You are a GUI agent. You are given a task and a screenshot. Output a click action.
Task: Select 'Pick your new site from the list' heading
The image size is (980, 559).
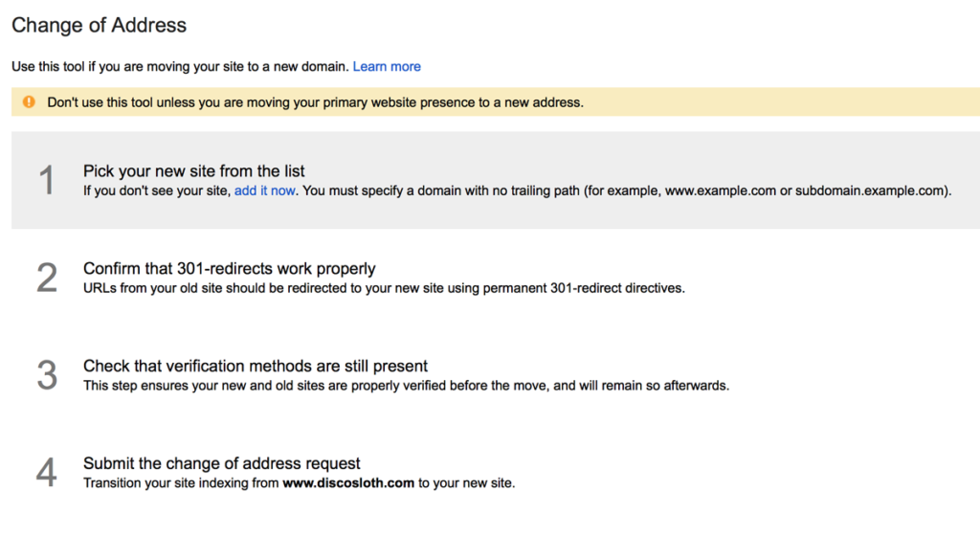pos(193,171)
